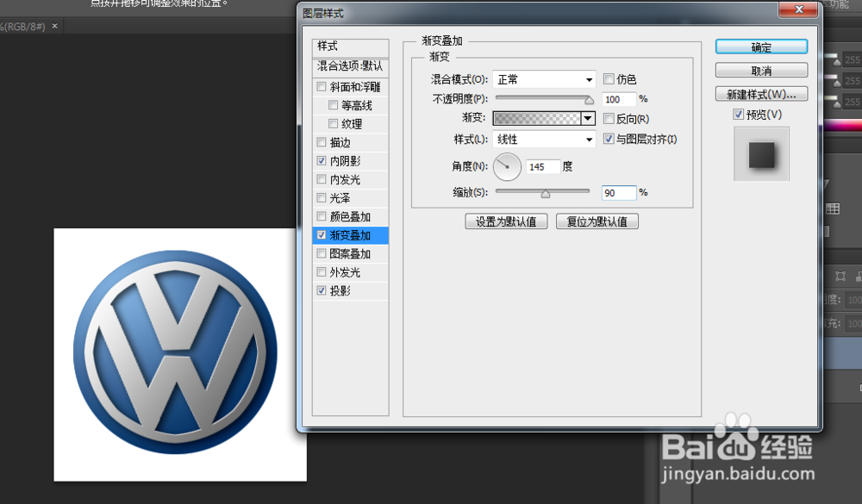862x504 pixels.
Task: Select 颜色叠加 style row label
Action: click(x=350, y=216)
